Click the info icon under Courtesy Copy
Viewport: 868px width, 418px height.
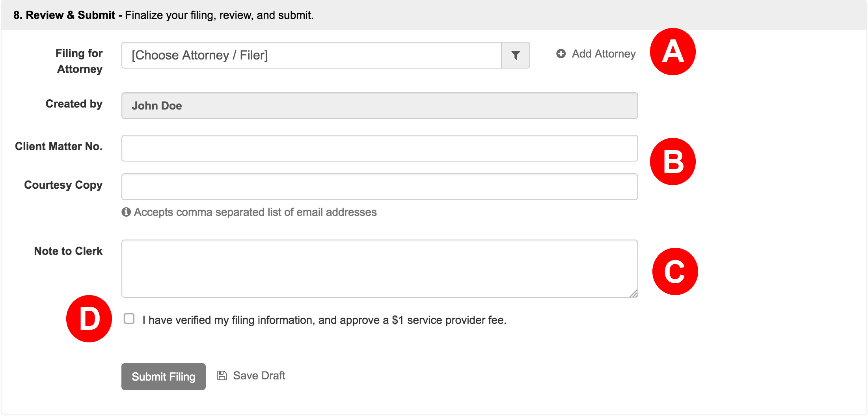pyautogui.click(x=126, y=212)
